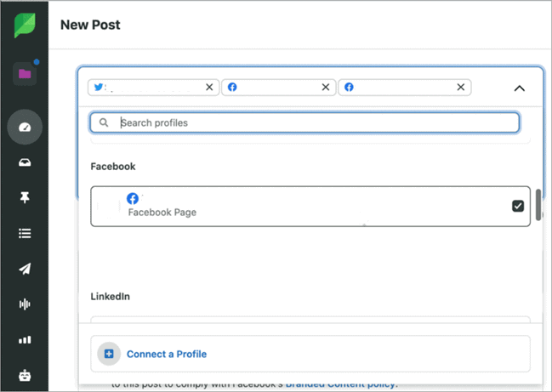Open the audio waveform listening icon
This screenshot has height=392, width=552.
point(24,304)
